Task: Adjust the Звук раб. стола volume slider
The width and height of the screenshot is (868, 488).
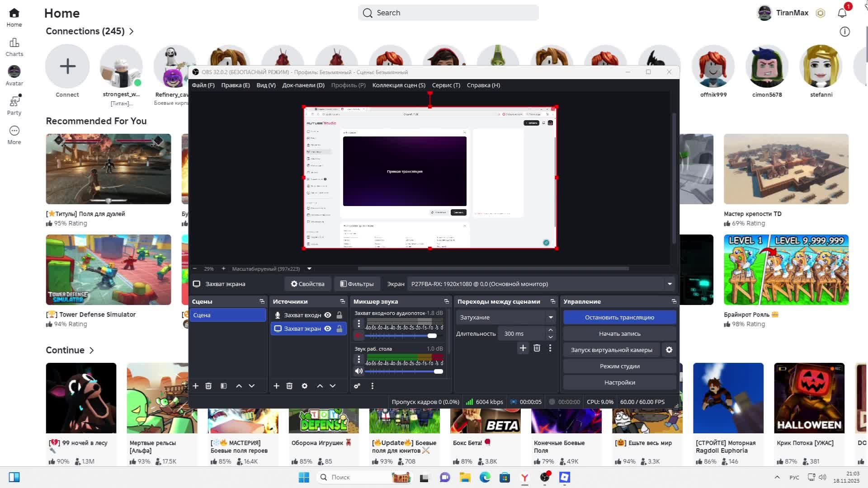Action: [438, 371]
